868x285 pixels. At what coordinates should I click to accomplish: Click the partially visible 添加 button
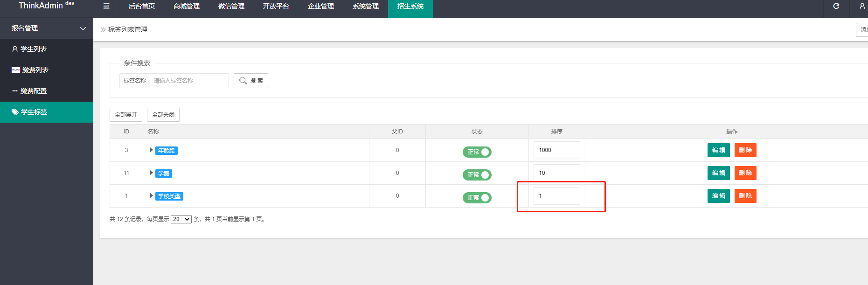[x=862, y=30]
